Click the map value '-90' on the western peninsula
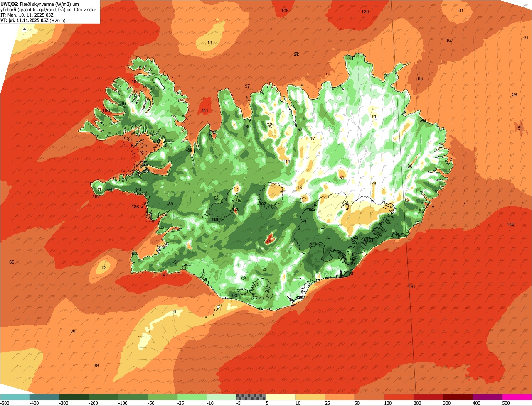 (110, 189)
